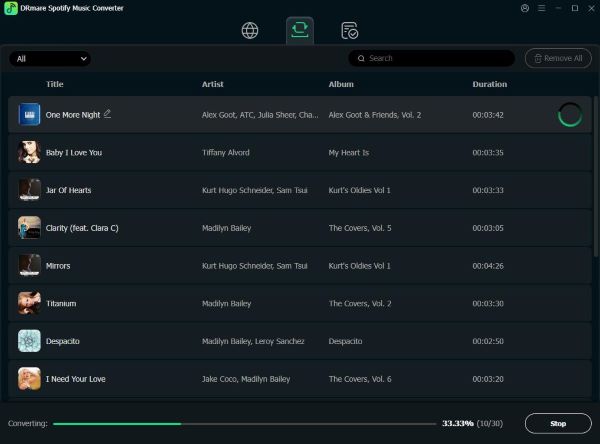This screenshot has width=600, height=444.
Task: Click album Alex Goot & Friends, Vol. 2
Action: (x=375, y=115)
